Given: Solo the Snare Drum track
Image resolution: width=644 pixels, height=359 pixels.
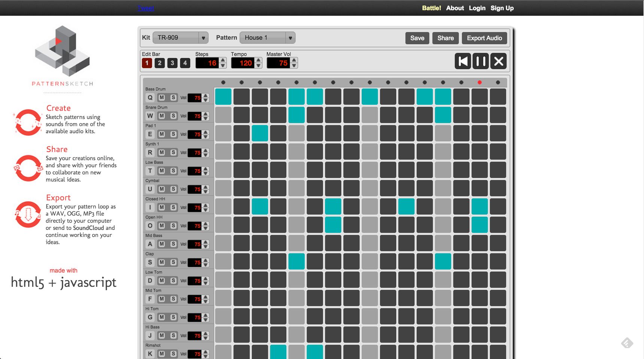Looking at the screenshot, I should pyautogui.click(x=173, y=116).
